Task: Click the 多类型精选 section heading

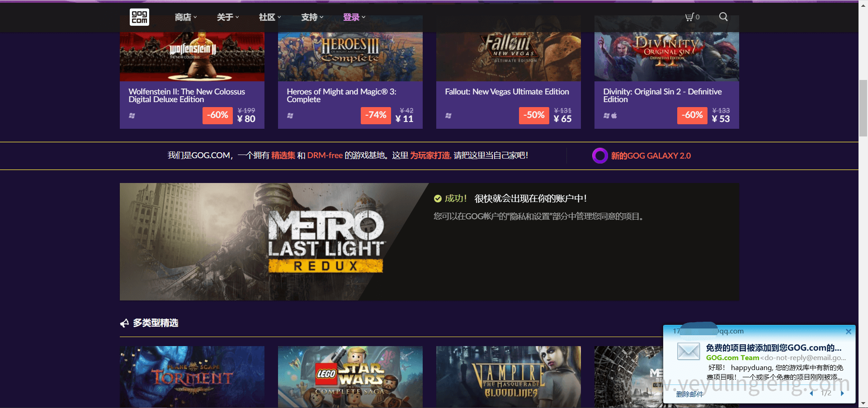Action: pyautogui.click(x=156, y=323)
